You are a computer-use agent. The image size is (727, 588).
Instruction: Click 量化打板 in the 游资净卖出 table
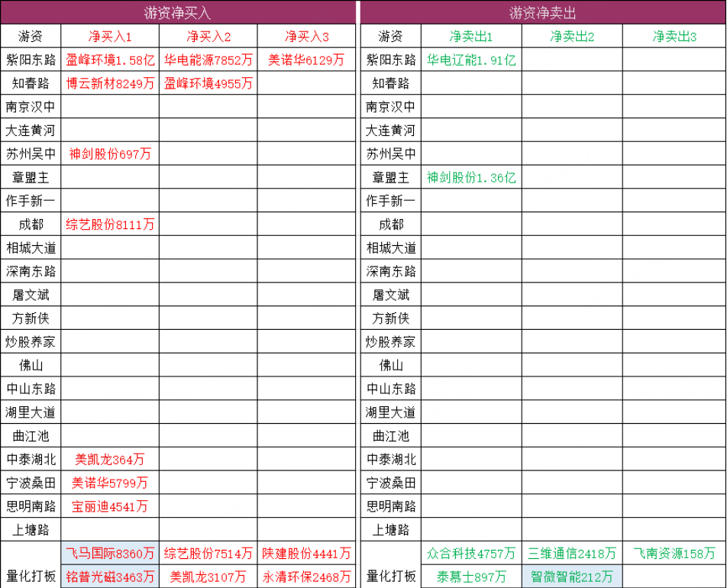pyautogui.click(x=391, y=576)
